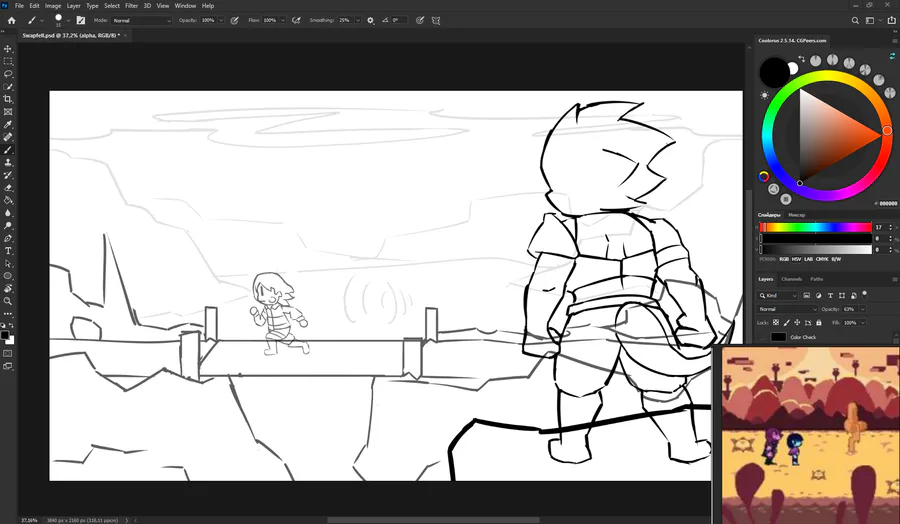Toggle pressure for opacity

(234, 20)
